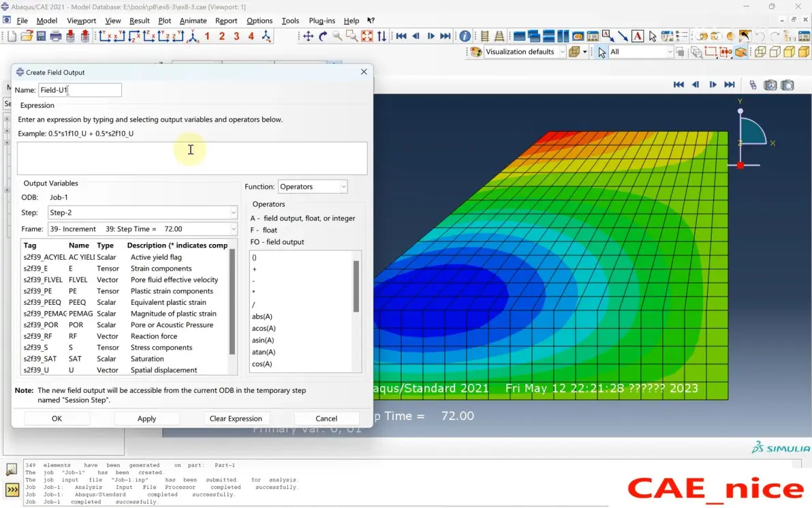Click the Create Text annotation A icon
Screen dimensions: 812x508
click(x=638, y=36)
